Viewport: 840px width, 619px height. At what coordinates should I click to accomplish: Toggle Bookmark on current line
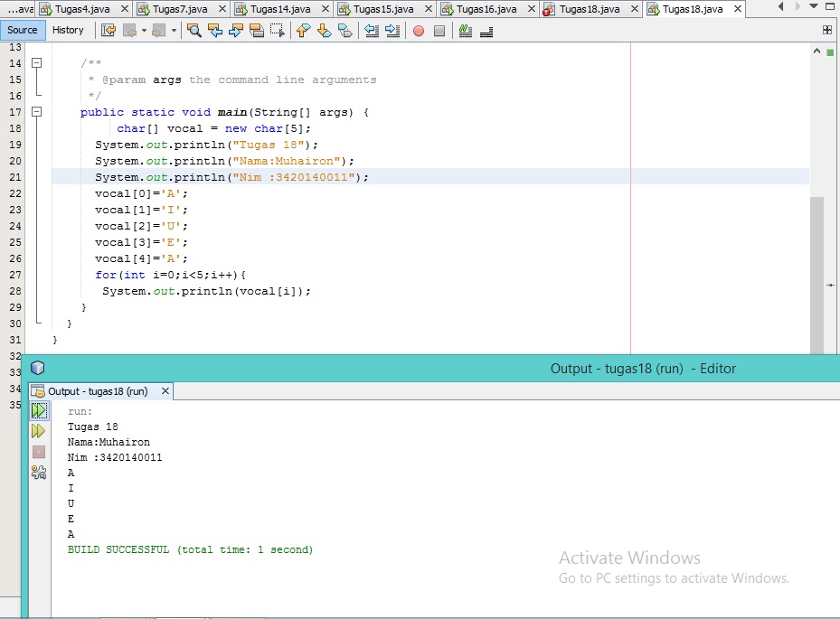pos(345,31)
